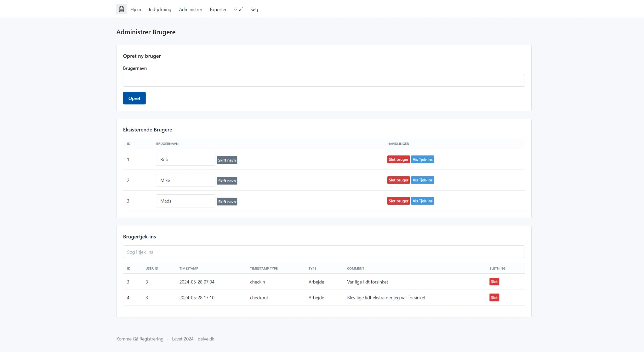The height and width of the screenshot is (352, 644).
Task: Click the Komme Gå Registrering footer text
Action: coord(140,339)
